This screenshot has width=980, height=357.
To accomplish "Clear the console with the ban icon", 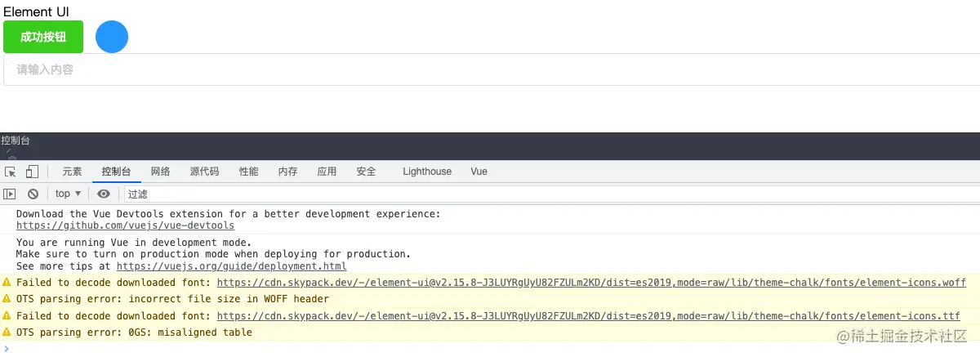I will click(33, 194).
